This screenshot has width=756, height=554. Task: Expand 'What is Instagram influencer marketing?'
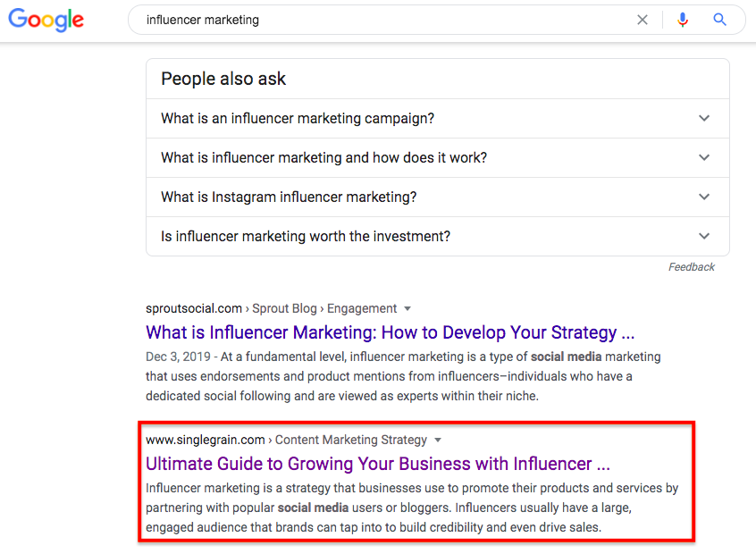point(704,197)
